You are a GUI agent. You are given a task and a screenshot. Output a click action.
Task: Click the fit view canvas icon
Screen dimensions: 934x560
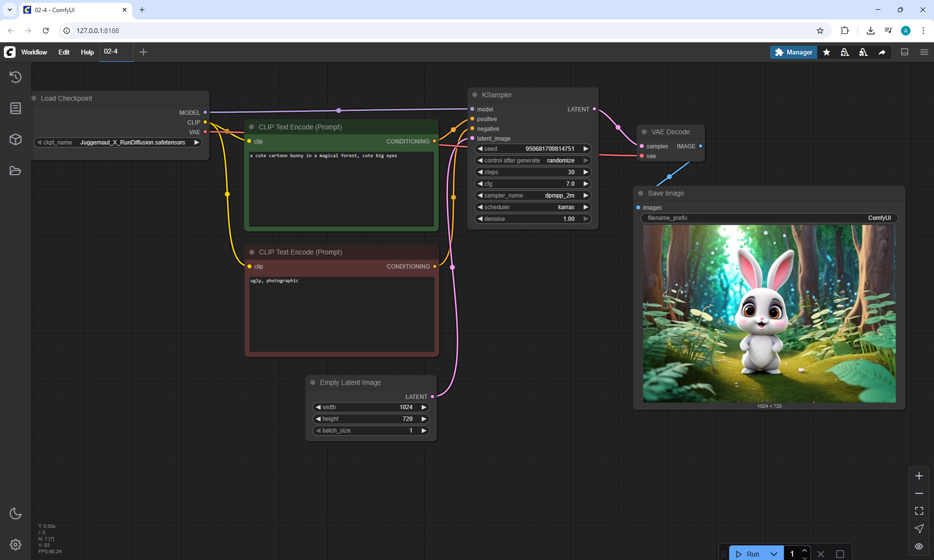919,511
